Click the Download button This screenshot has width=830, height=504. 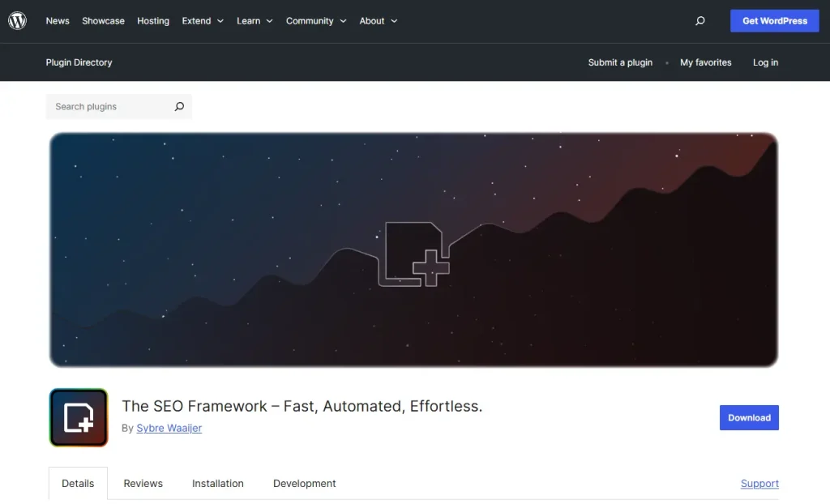coord(748,417)
